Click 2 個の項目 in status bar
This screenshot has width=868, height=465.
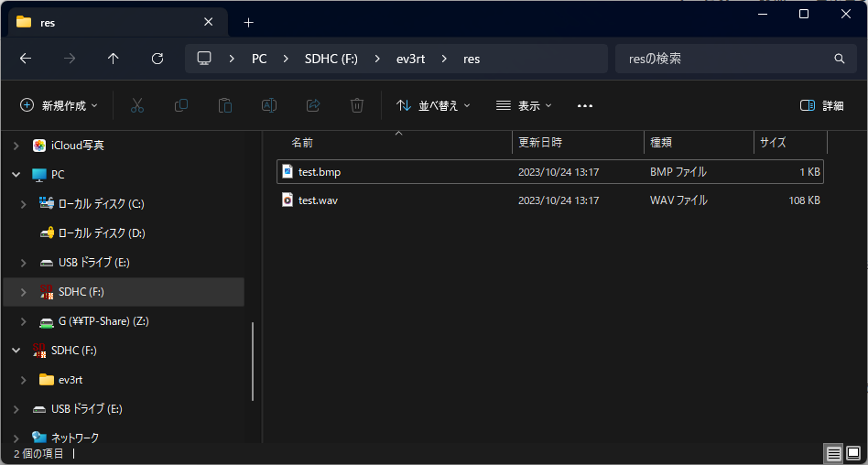pos(38,454)
